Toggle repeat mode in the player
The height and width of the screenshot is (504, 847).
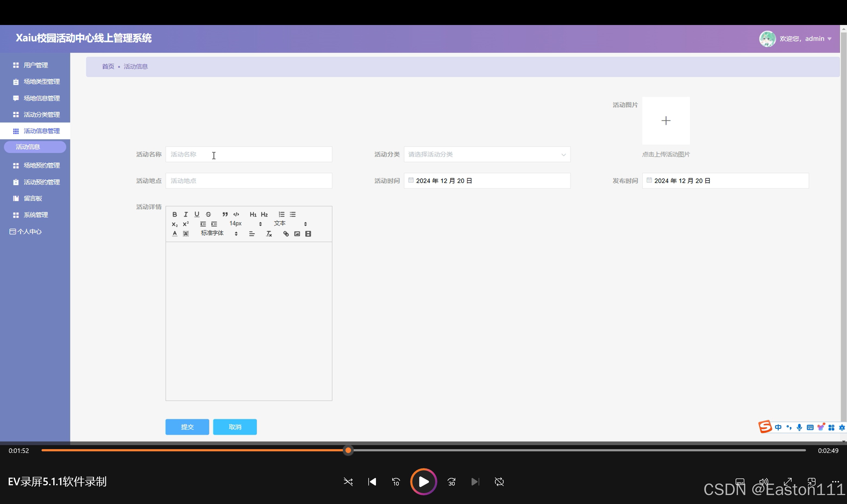(499, 482)
